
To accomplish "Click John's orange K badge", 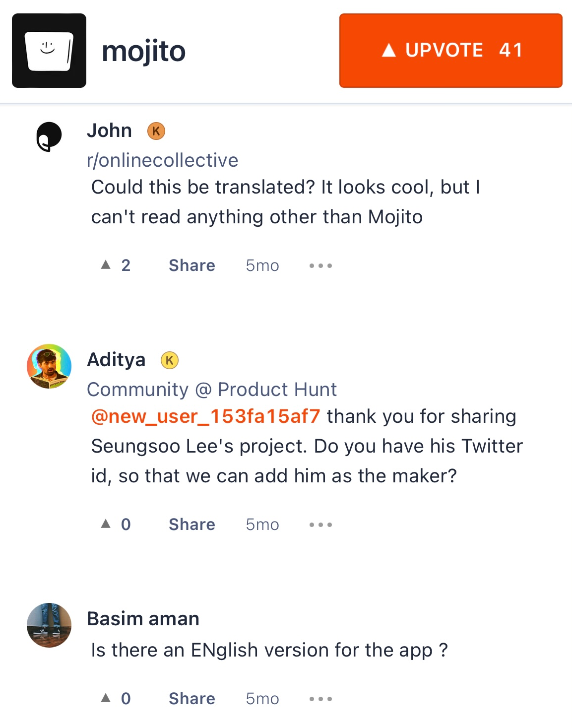I will coord(156,131).
